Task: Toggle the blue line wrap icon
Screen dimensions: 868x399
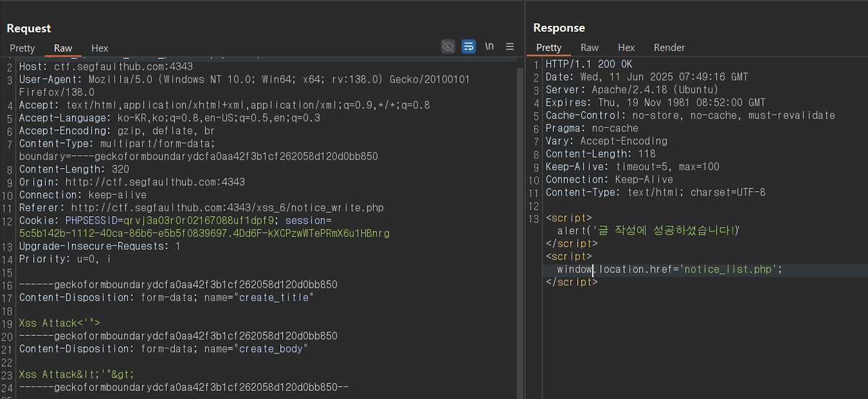Action: (469, 46)
